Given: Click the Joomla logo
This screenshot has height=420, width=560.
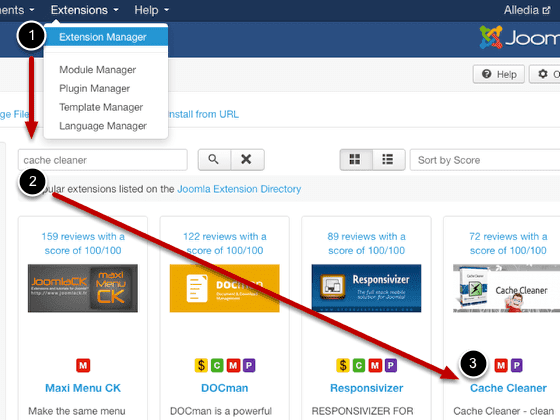Looking at the screenshot, I should click(x=519, y=37).
